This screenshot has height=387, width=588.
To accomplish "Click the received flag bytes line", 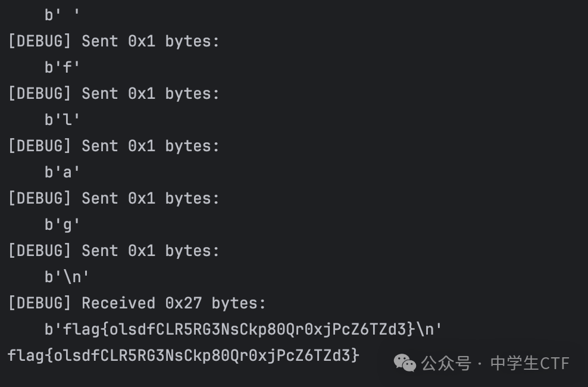I will click(x=243, y=329).
